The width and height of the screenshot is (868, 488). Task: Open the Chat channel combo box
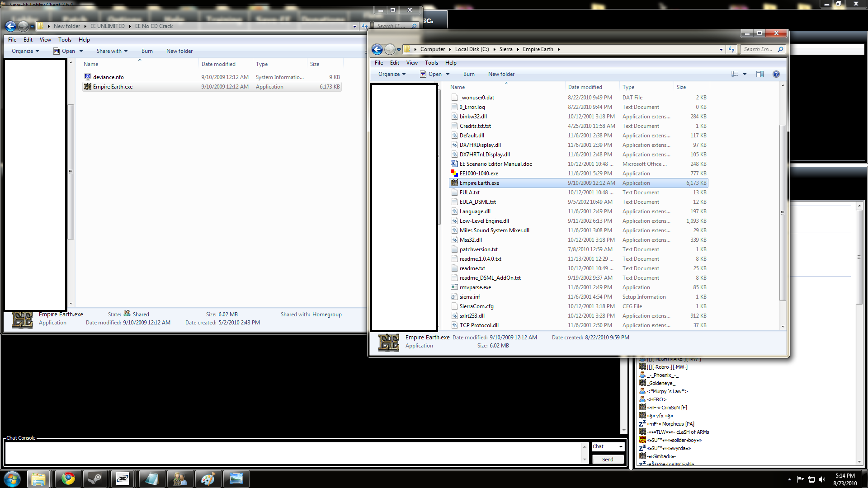[x=608, y=446]
